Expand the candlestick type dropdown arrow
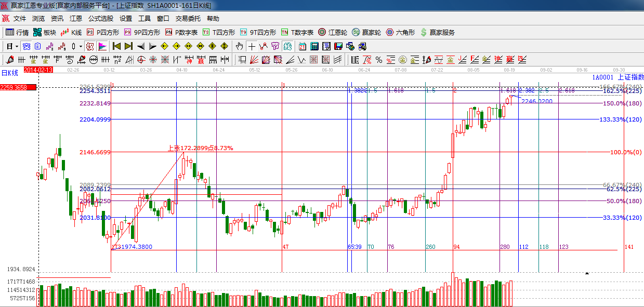The image size is (644, 307). (81, 46)
